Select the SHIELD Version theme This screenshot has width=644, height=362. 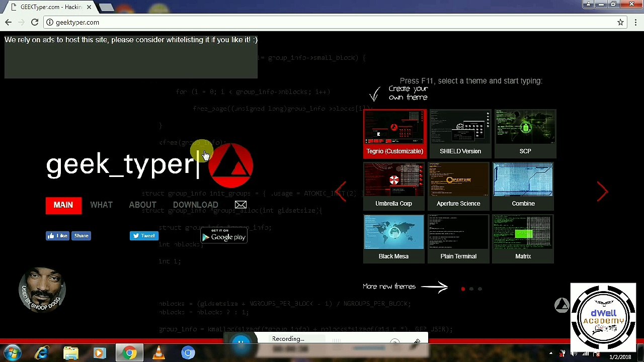(460, 134)
